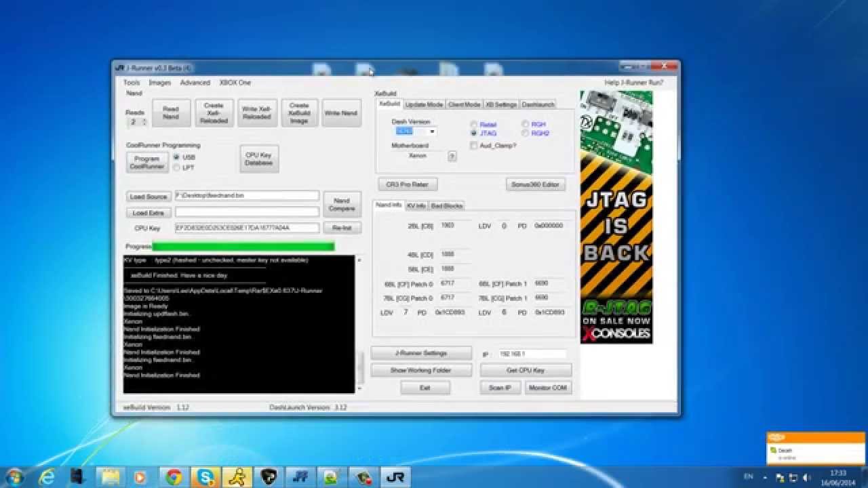
Task: Launch Internet Explorer from the taskbar
Action: coord(47,476)
